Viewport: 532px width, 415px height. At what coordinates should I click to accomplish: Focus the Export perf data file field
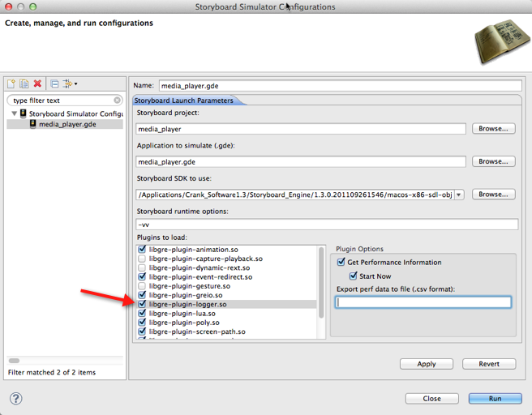pyautogui.click(x=423, y=302)
